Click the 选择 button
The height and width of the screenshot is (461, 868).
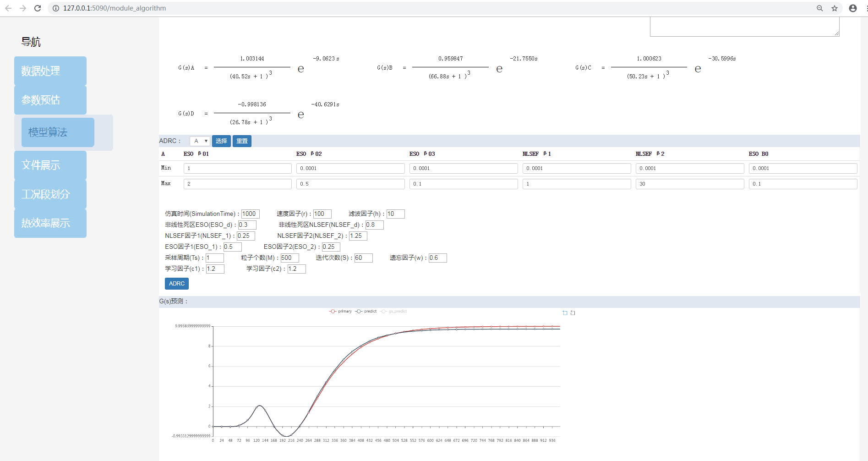click(221, 141)
